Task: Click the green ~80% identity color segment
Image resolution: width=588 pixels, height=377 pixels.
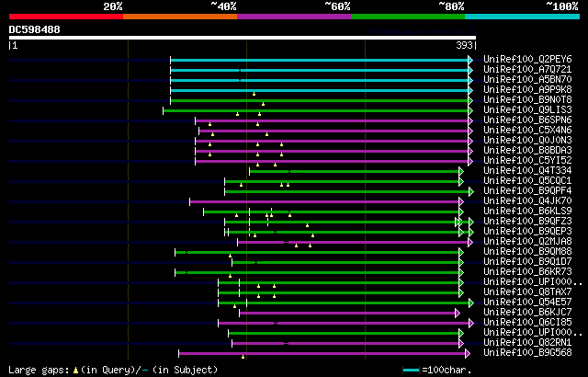Action: point(408,17)
